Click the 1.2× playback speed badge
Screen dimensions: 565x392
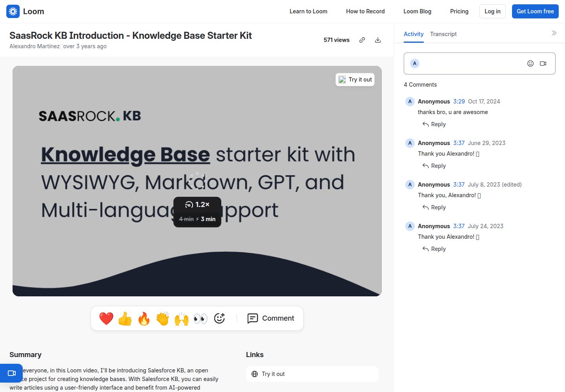pos(197,205)
